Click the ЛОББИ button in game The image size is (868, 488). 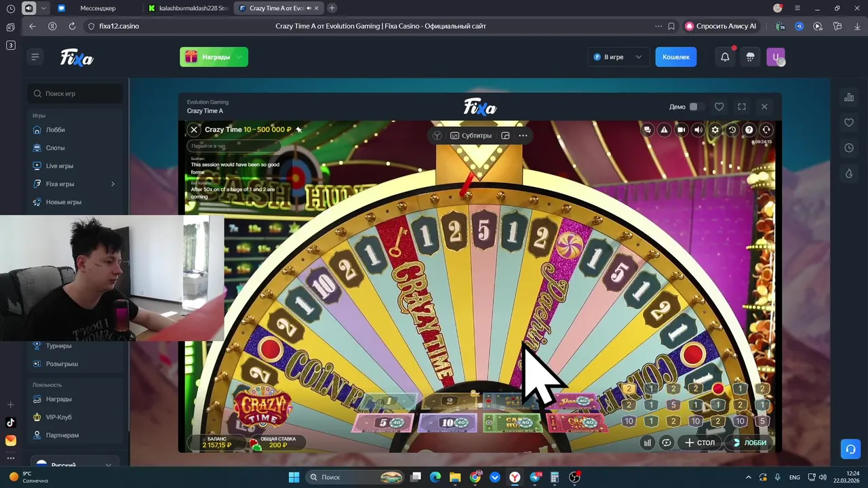(x=749, y=443)
